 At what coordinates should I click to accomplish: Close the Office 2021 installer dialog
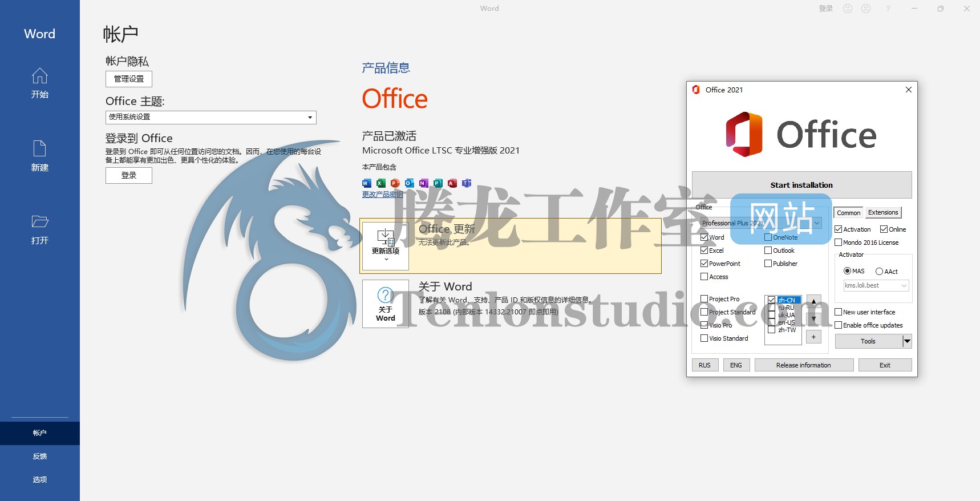click(909, 90)
